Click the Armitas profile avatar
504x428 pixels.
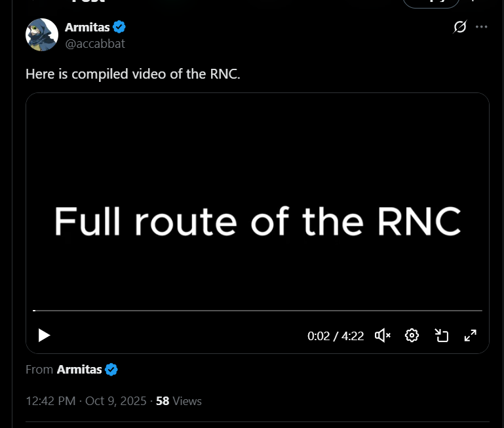pos(42,34)
